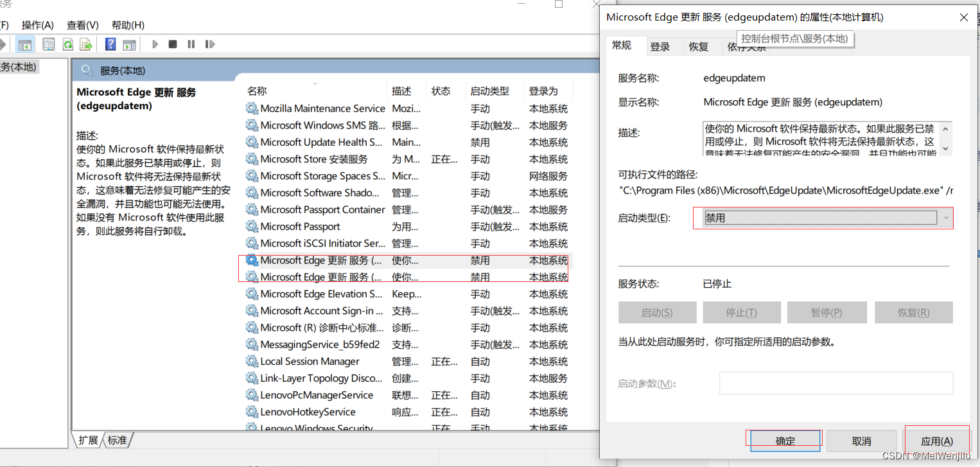Image resolution: width=980 pixels, height=467 pixels.
Task: Click the 启动(S) service button
Action: (657, 313)
